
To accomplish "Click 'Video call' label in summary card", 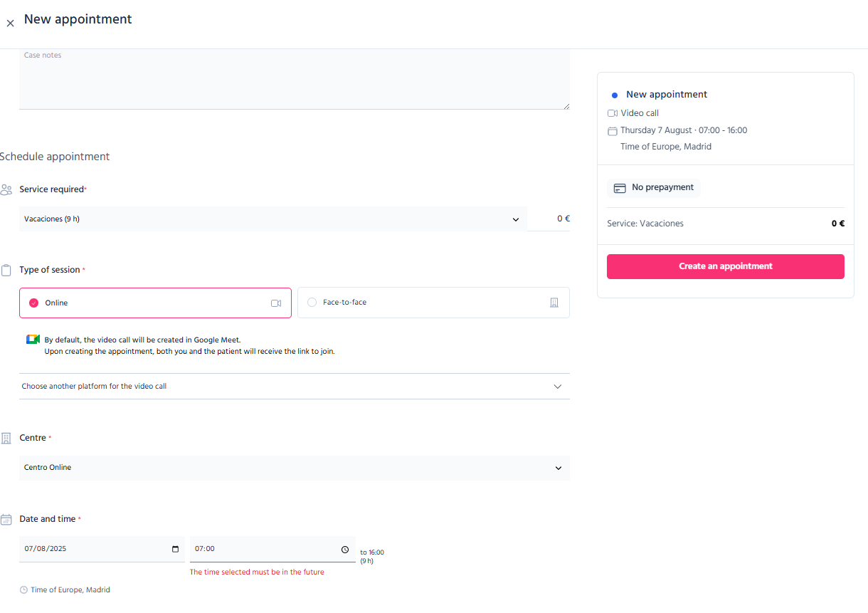I will (640, 113).
